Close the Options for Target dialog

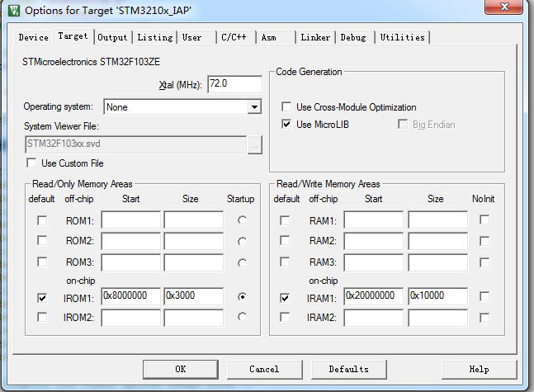tap(503, 7)
